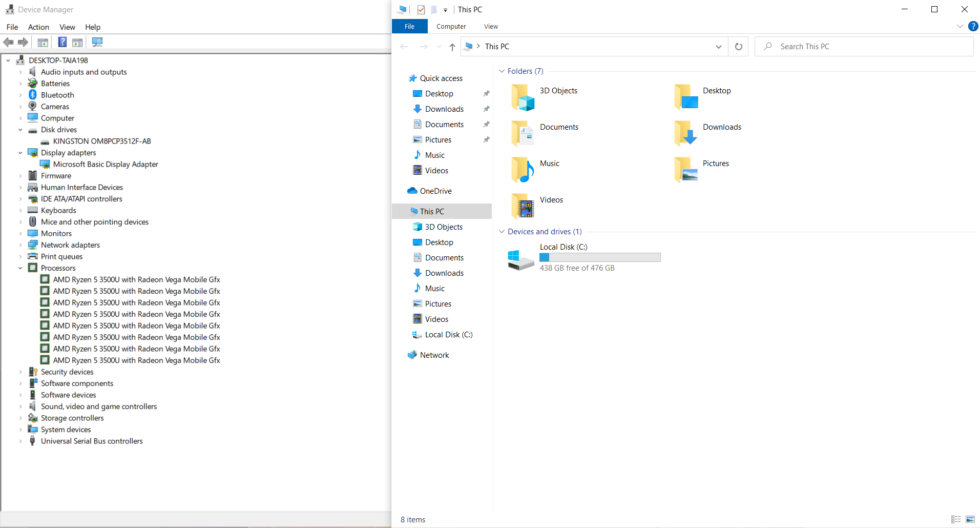Open the Computer ribbon tab

(451, 27)
